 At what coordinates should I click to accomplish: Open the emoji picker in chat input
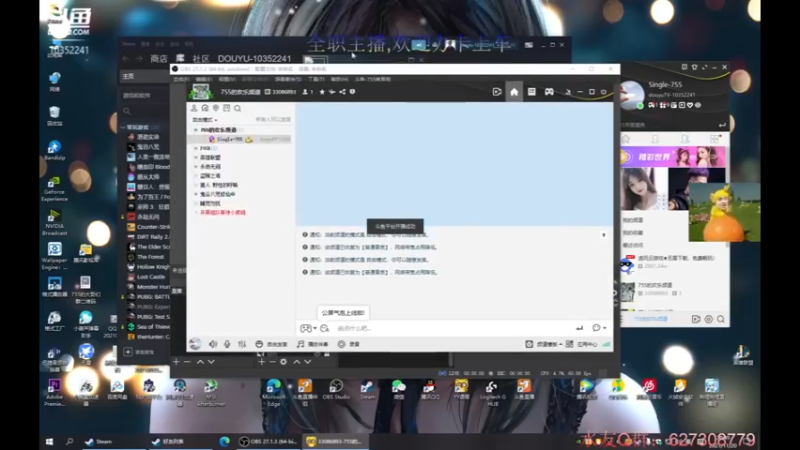point(324,328)
